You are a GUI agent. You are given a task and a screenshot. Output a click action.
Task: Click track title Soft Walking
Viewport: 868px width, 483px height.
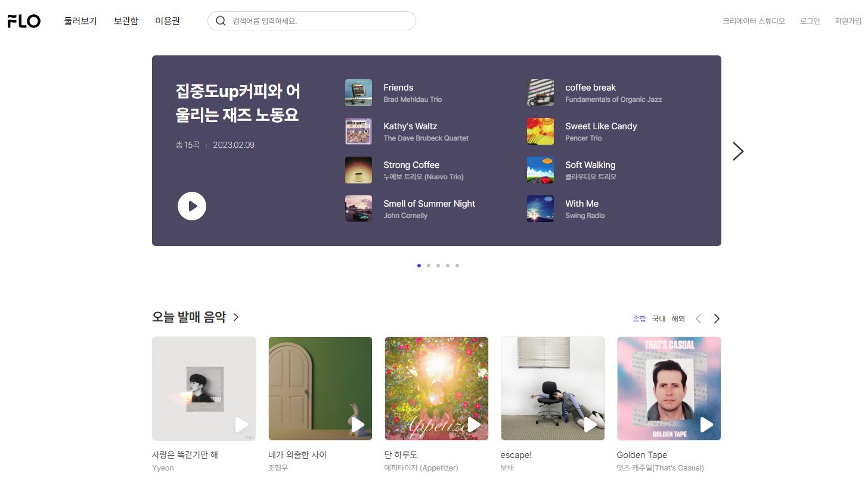click(590, 165)
